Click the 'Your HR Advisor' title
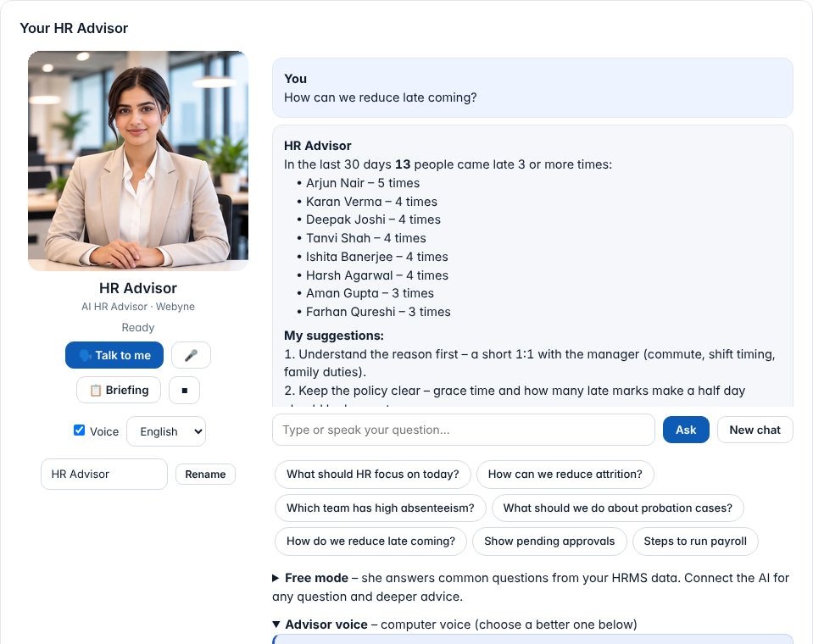Screen dimensions: 813x644 [74, 28]
